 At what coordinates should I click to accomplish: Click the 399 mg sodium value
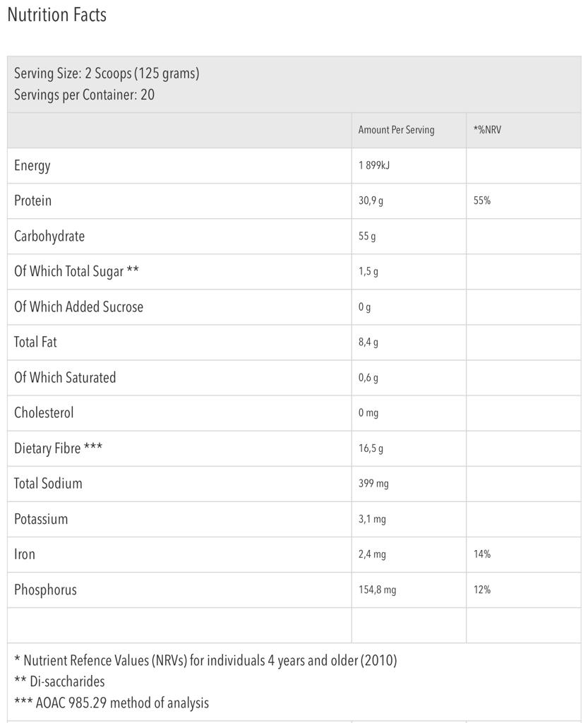click(373, 484)
